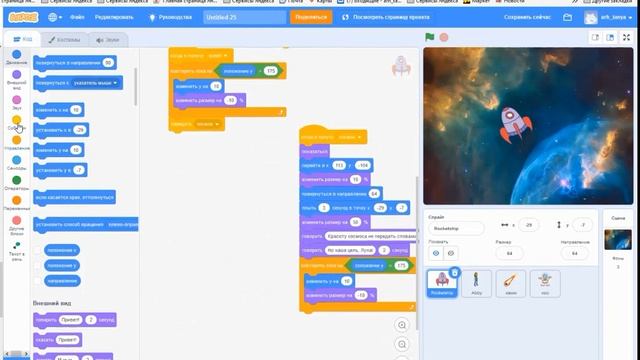
Task: Click the Scratch logo
Action: click(x=23, y=17)
